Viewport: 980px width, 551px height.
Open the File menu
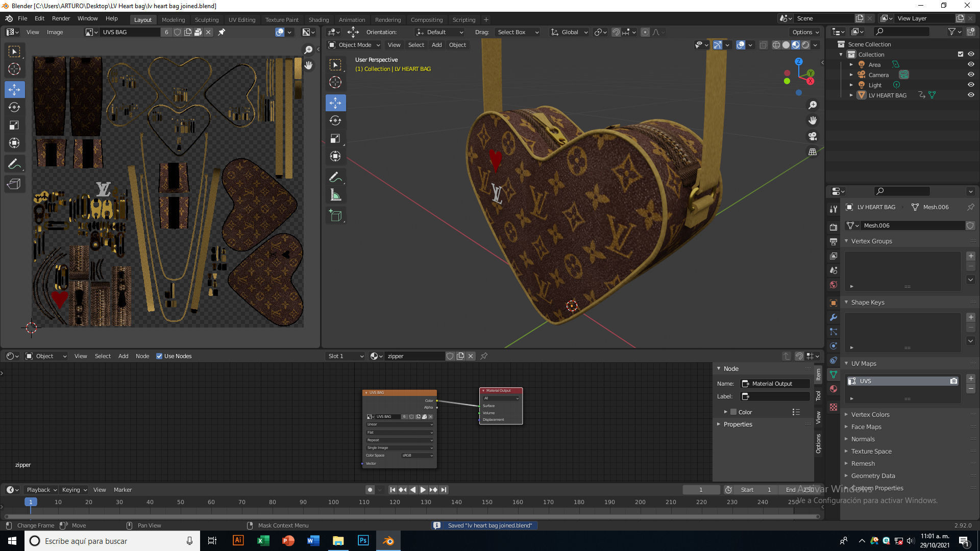[x=22, y=18]
